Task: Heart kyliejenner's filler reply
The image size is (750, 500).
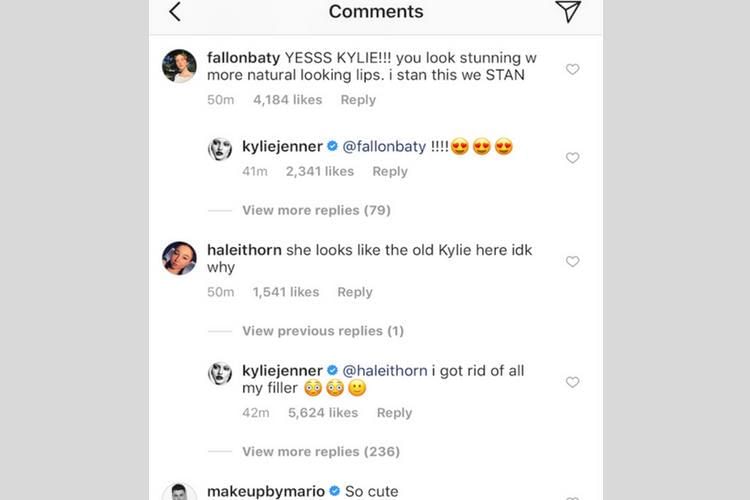Action: (573, 382)
